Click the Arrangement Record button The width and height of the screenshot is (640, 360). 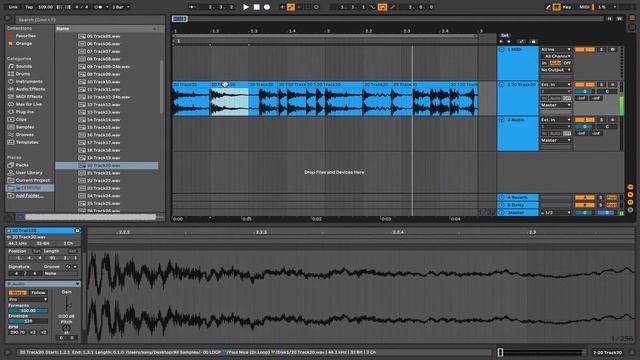coord(267,7)
